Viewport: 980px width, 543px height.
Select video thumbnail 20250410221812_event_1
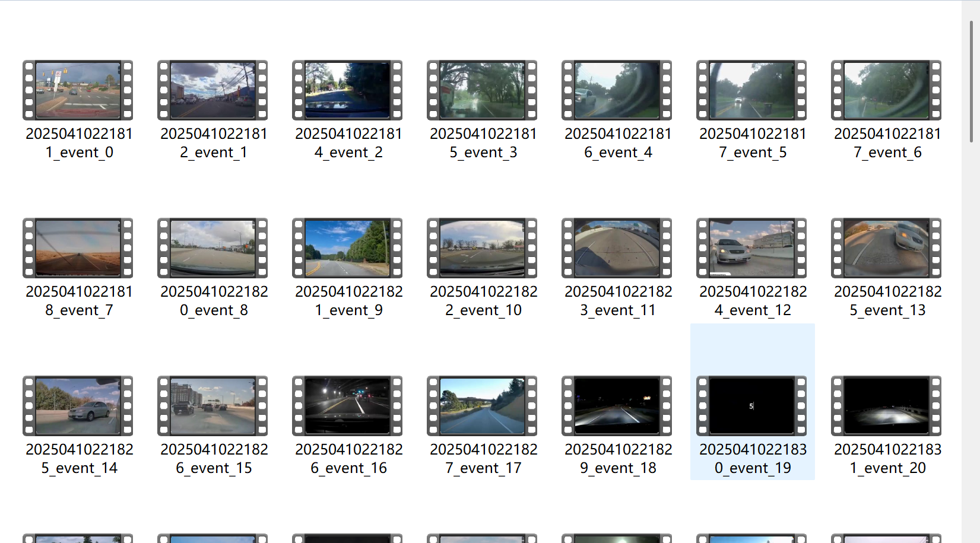pos(213,90)
